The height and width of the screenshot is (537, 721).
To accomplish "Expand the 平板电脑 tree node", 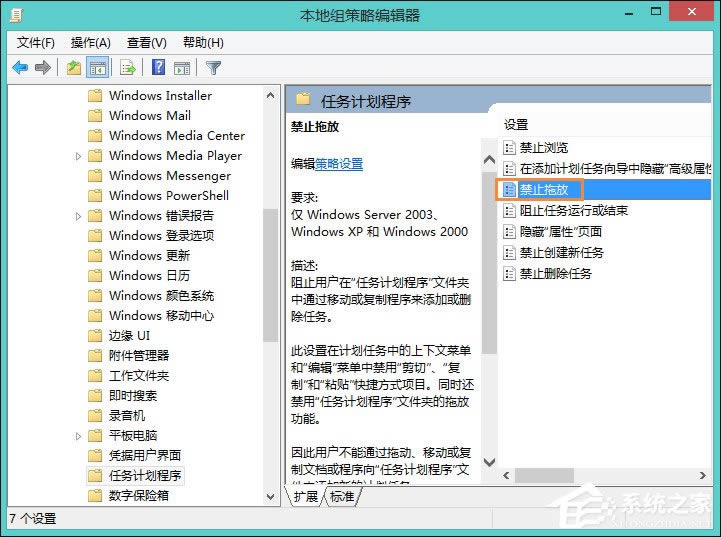I will click(x=78, y=436).
